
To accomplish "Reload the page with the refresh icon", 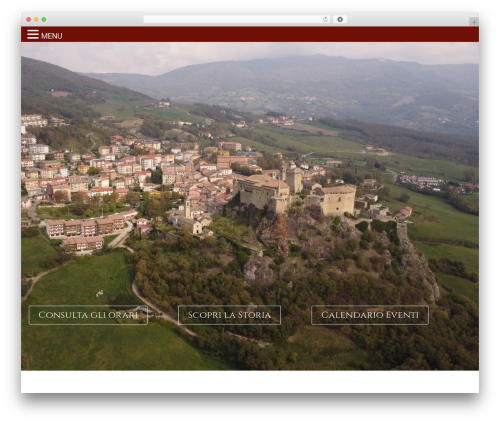I will coord(325,19).
